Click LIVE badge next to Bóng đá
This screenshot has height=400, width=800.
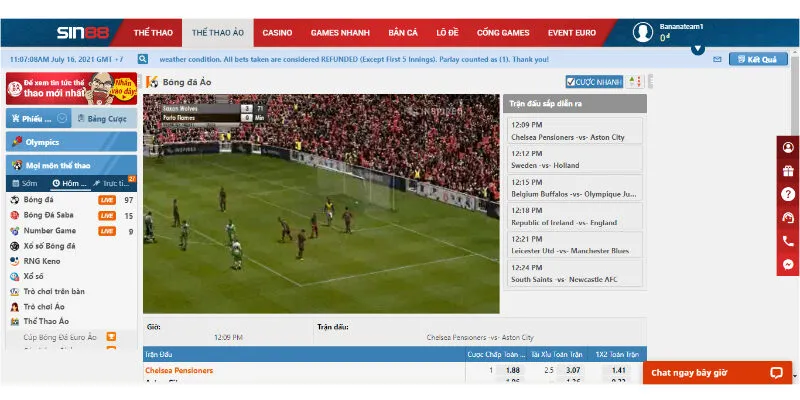point(107,200)
